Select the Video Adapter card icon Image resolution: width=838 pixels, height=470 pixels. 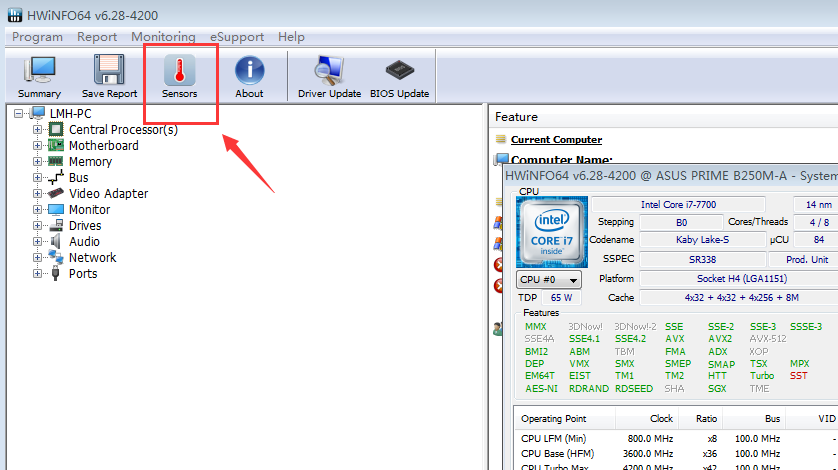56,194
